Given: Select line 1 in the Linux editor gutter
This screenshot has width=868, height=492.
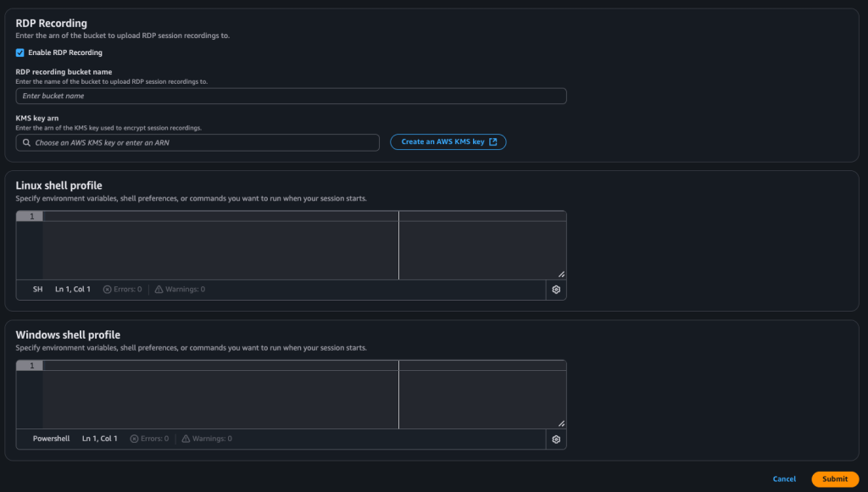Looking at the screenshot, I should [30, 217].
